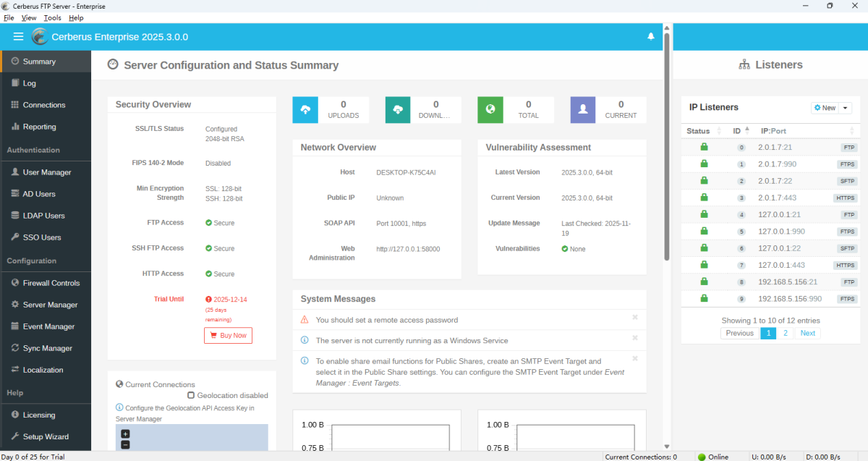This screenshot has height=461, width=868.
Task: Go to page 2 of listeners
Action: click(786, 333)
